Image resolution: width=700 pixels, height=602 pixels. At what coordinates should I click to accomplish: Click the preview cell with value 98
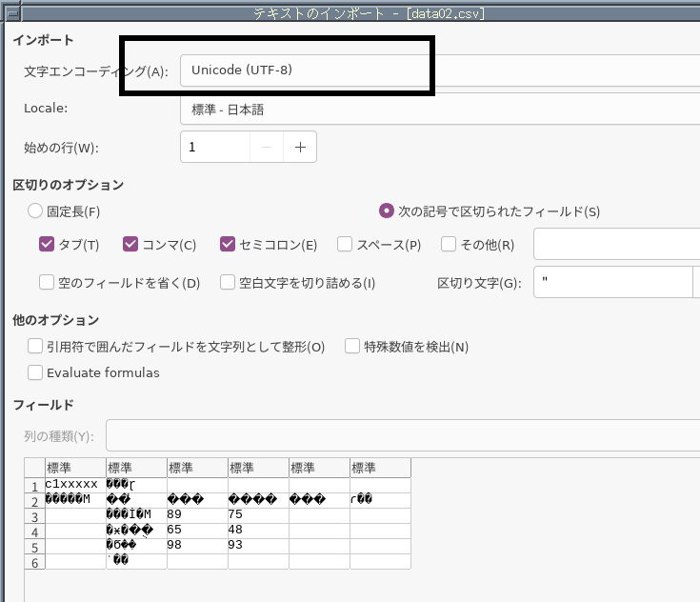(x=197, y=546)
